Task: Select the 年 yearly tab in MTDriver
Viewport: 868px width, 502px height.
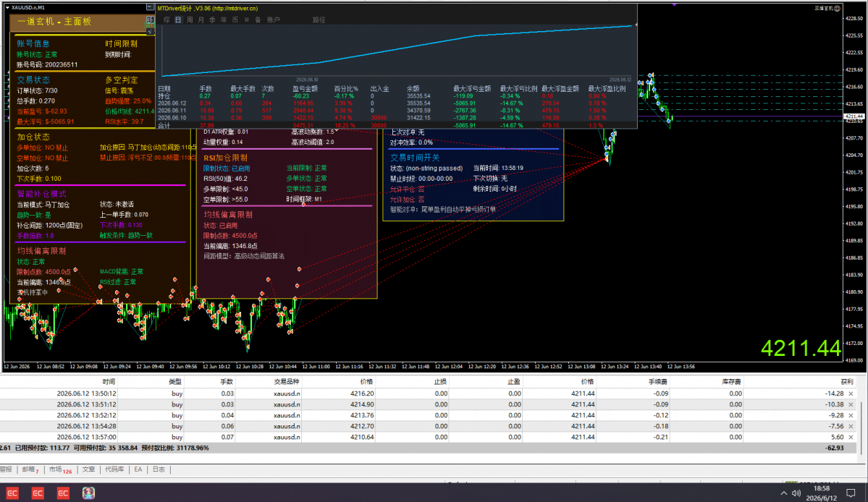Action: (x=224, y=20)
